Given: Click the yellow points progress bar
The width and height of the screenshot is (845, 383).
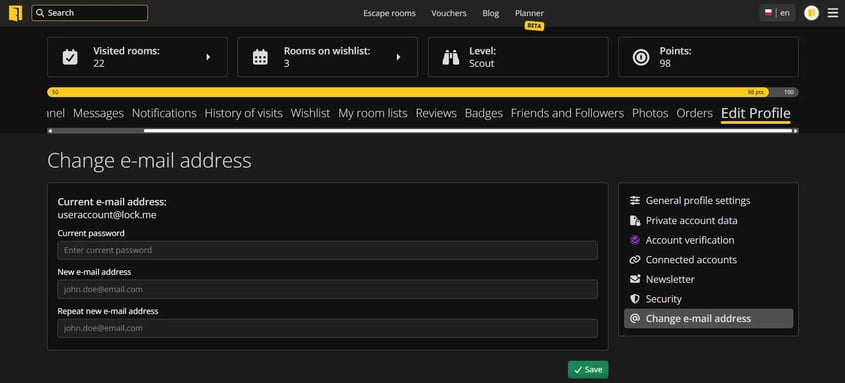Looking at the screenshot, I should (407, 92).
